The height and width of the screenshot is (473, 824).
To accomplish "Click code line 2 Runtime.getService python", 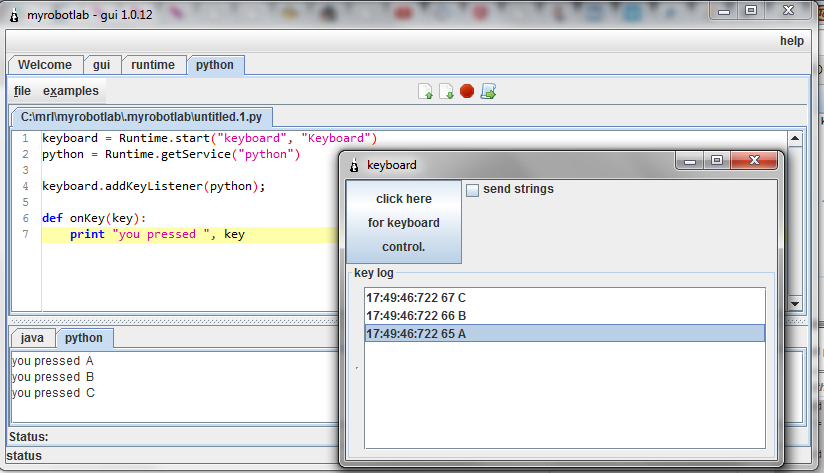I will click(171, 155).
